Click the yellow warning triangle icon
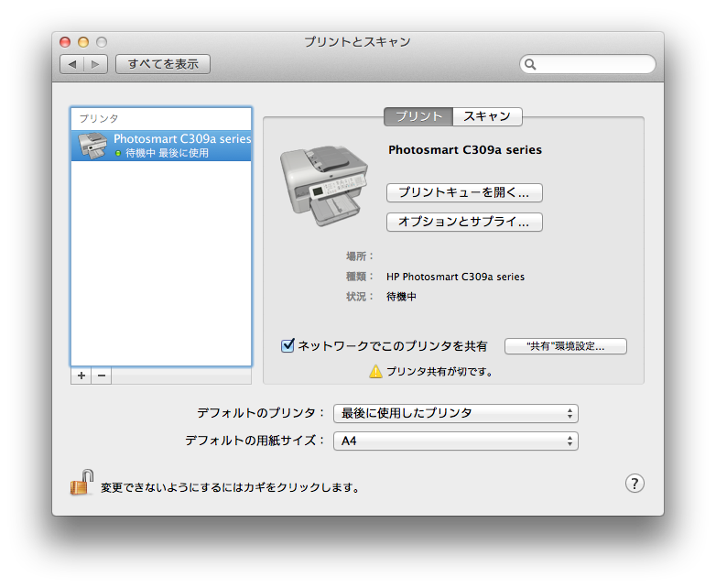The image size is (716, 588). click(375, 372)
